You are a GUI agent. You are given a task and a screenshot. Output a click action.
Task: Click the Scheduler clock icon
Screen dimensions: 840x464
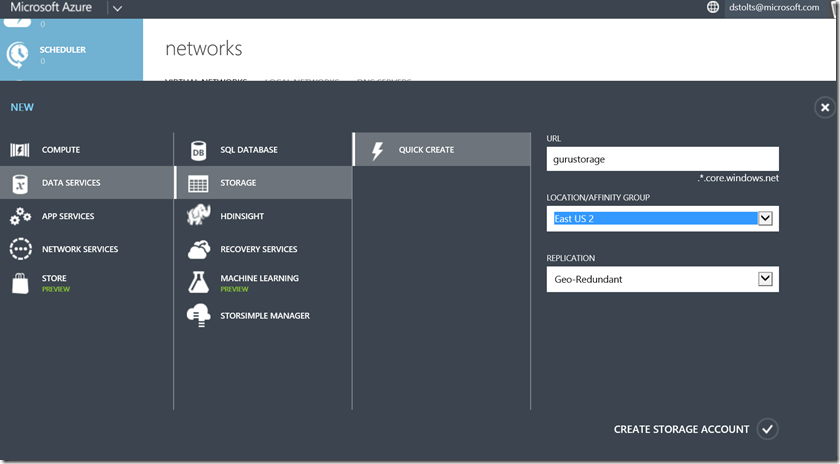[18, 55]
